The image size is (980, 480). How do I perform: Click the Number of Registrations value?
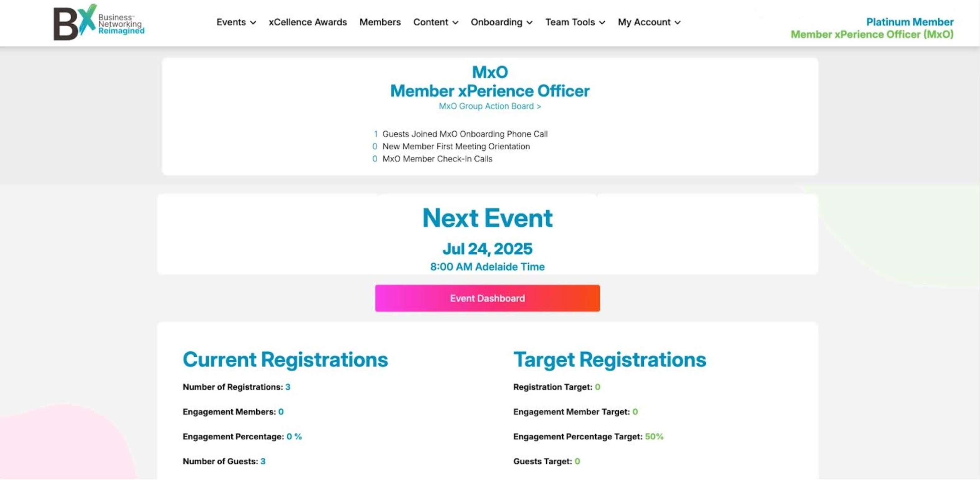tap(287, 387)
